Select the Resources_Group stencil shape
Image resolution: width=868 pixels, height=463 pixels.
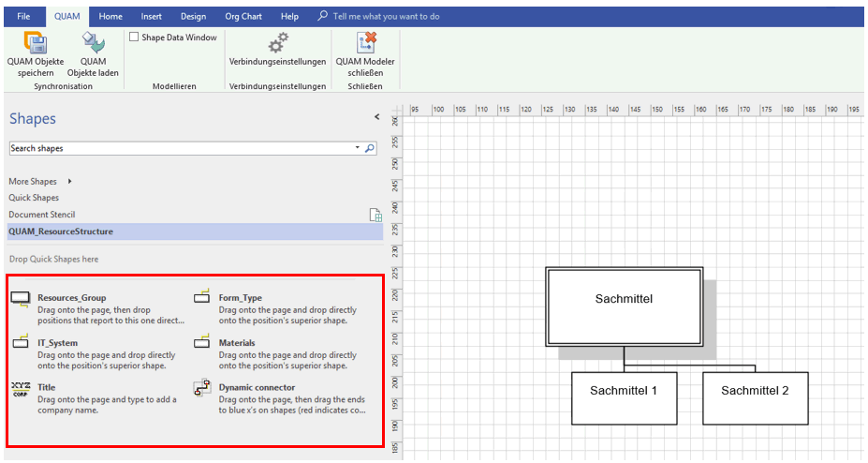click(21, 300)
